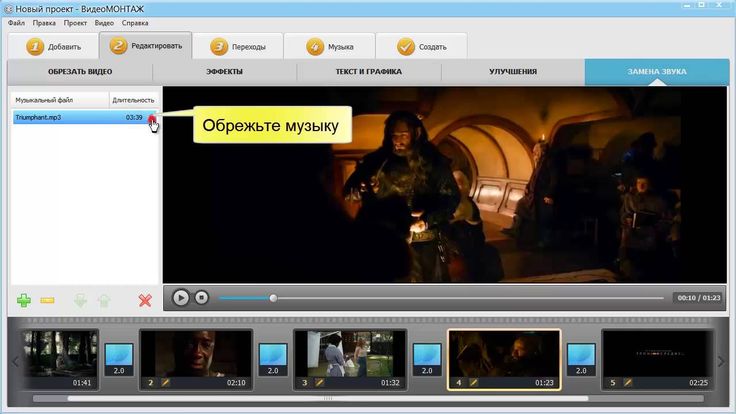Click the edit pencil icon on clip 3

(x=319, y=383)
